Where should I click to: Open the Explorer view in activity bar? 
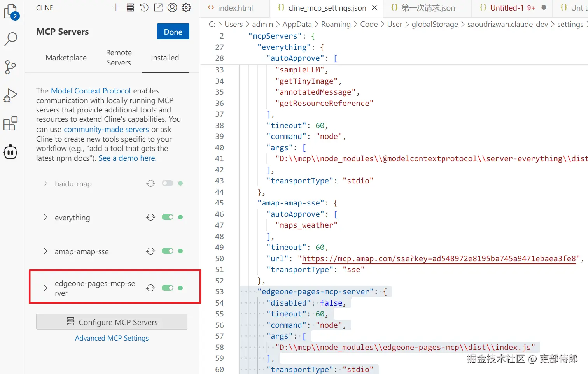10,12
